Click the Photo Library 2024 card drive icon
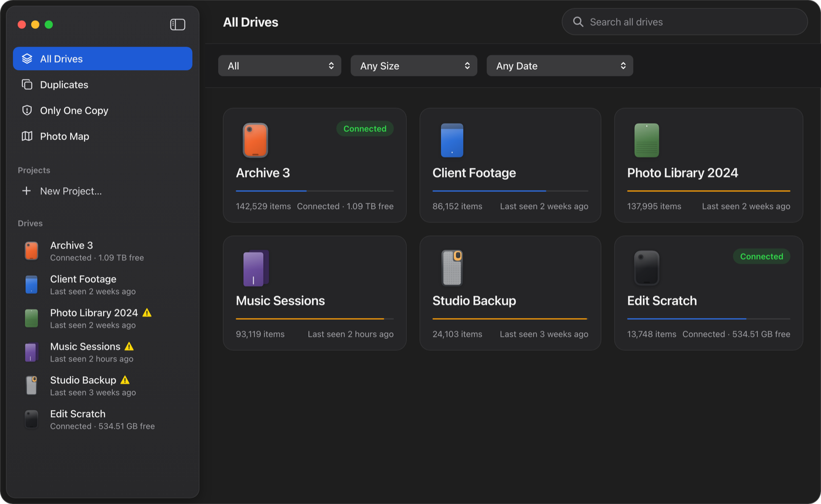 pos(647,140)
